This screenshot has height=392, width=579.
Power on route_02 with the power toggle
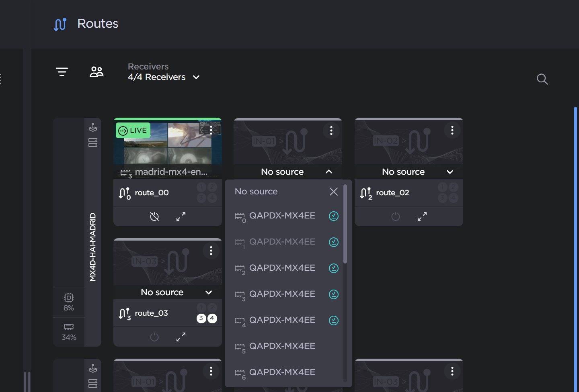tap(396, 216)
